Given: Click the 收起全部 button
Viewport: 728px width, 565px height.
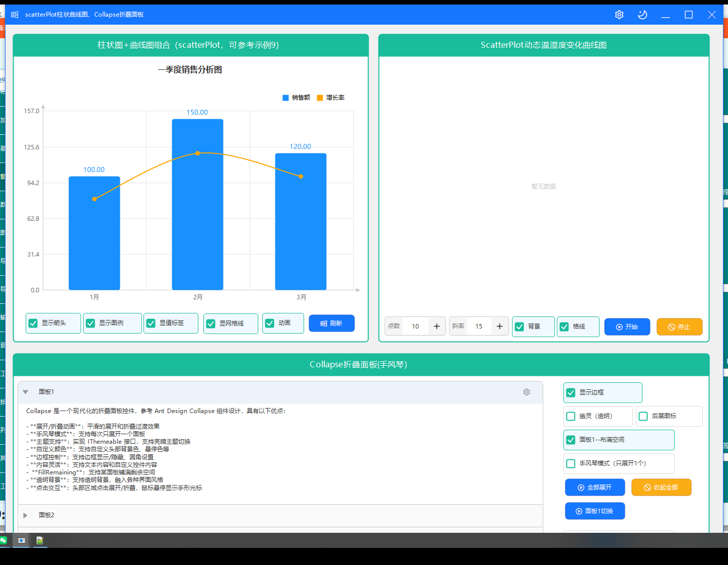Looking at the screenshot, I should pos(662,487).
